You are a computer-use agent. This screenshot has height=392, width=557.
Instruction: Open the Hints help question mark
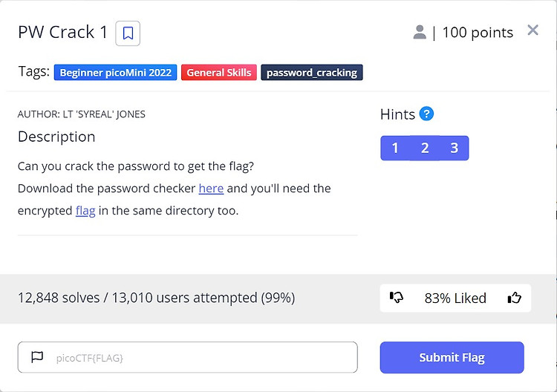pyautogui.click(x=426, y=114)
